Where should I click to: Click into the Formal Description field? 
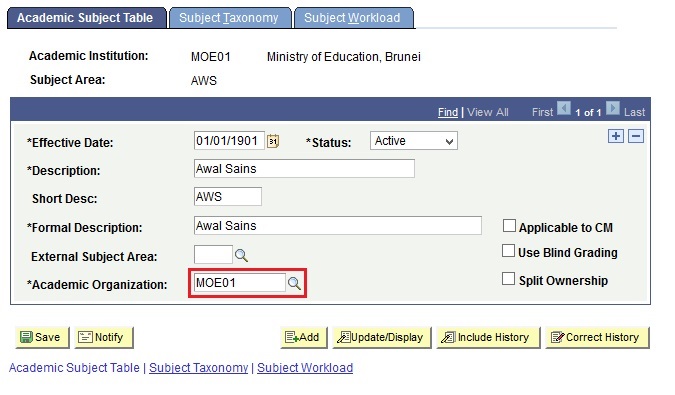pos(338,226)
